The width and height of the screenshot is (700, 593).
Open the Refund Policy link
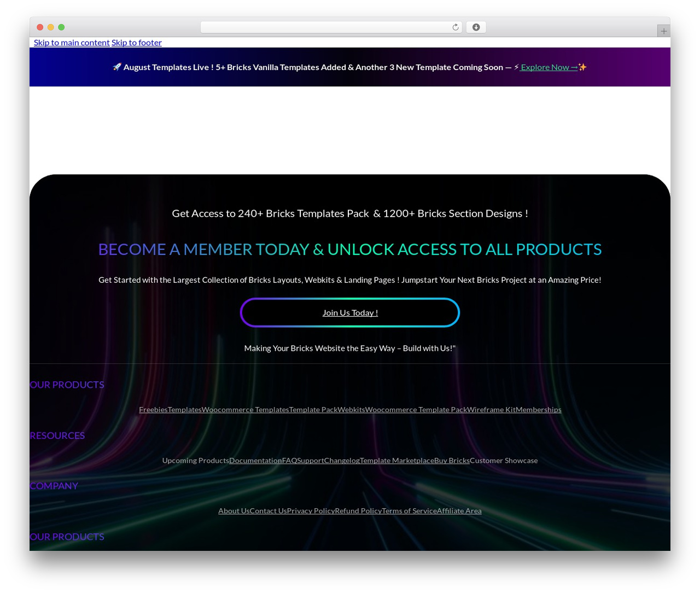pos(359,511)
